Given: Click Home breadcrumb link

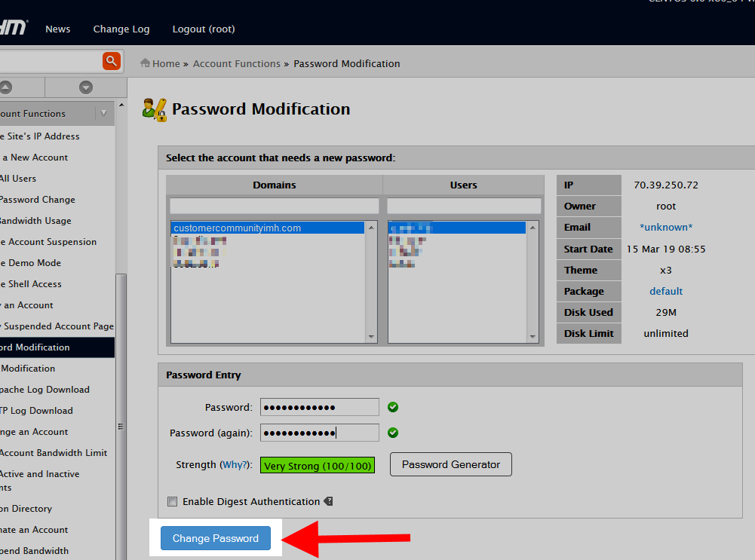Looking at the screenshot, I should coord(166,63).
